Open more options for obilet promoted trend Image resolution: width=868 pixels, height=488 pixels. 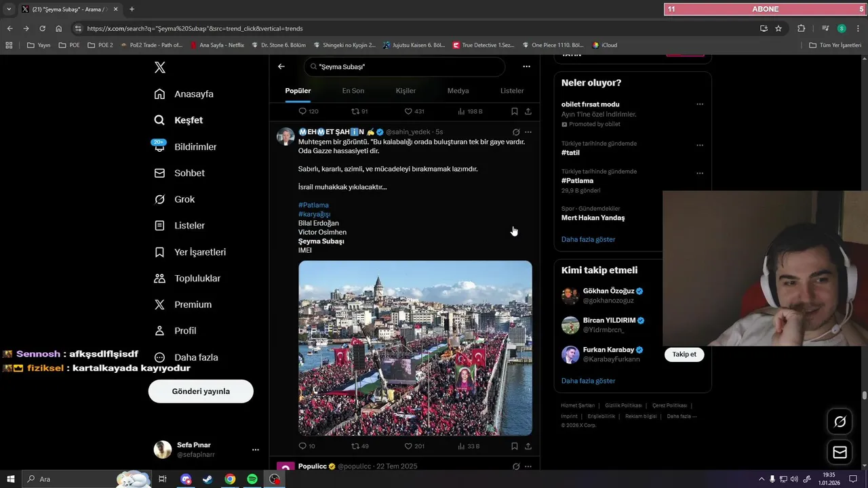point(700,104)
